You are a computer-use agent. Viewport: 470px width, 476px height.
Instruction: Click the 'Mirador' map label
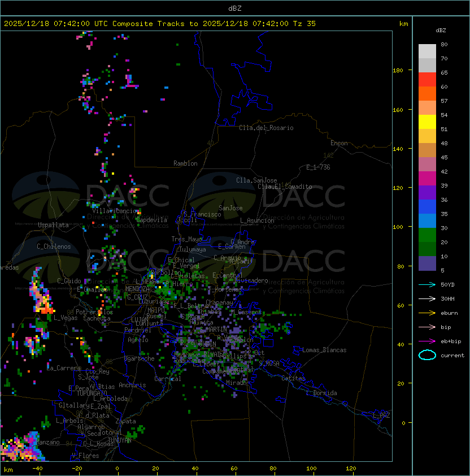point(238,383)
